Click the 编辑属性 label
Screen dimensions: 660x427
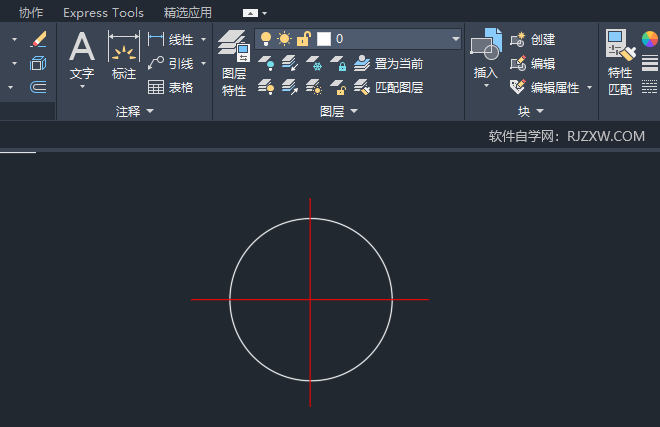pyautogui.click(x=555, y=88)
